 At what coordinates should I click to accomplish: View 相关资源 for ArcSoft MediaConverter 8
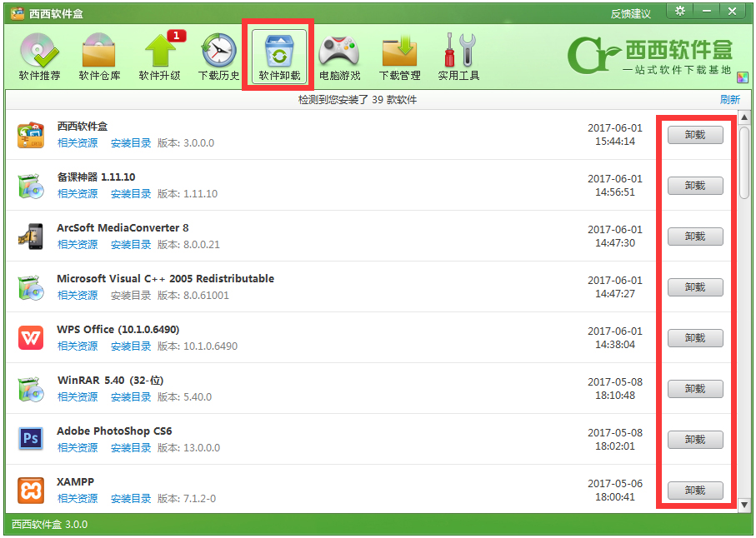pyautogui.click(x=78, y=244)
